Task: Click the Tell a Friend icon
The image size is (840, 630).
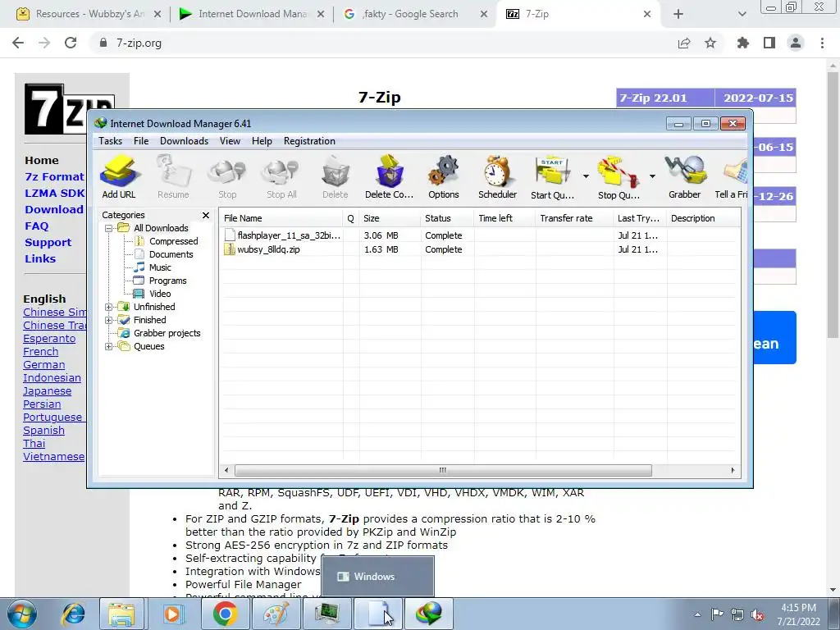Action: pos(732,177)
